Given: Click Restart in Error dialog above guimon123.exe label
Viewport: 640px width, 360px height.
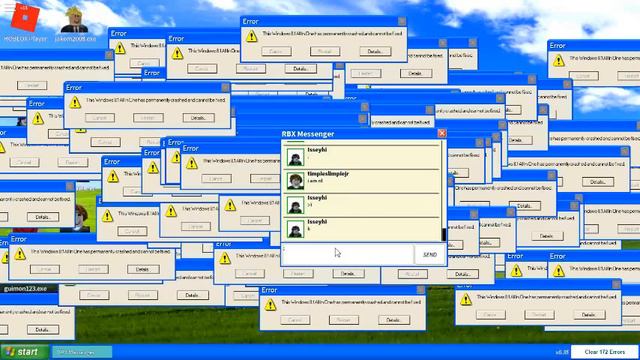Looking at the screenshot, I should tap(93, 269).
